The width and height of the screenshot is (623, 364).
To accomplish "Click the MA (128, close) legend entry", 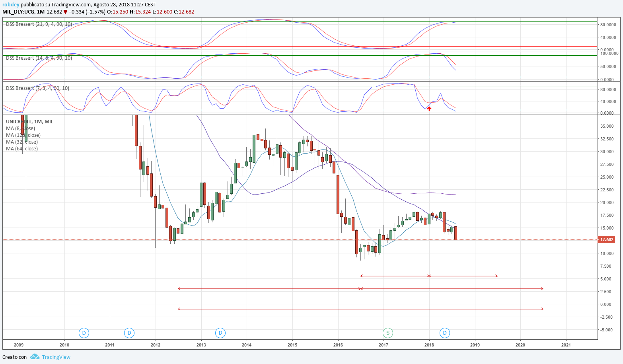I will [23, 135].
